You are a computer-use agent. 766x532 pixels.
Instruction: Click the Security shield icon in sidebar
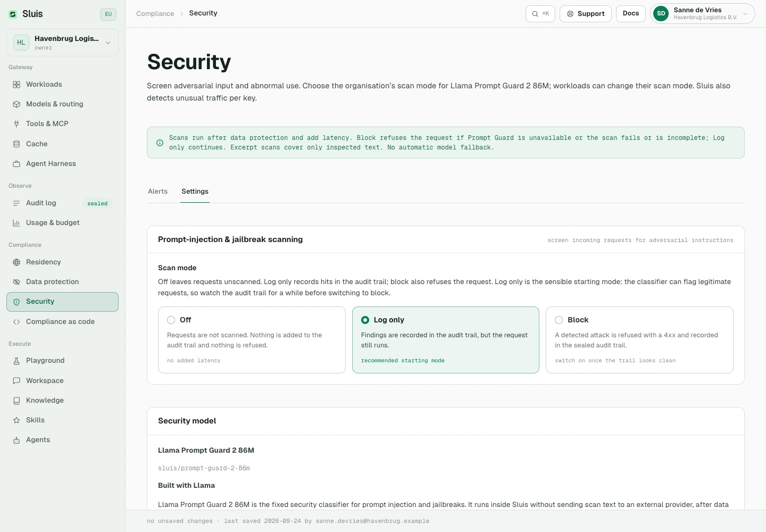pos(16,302)
